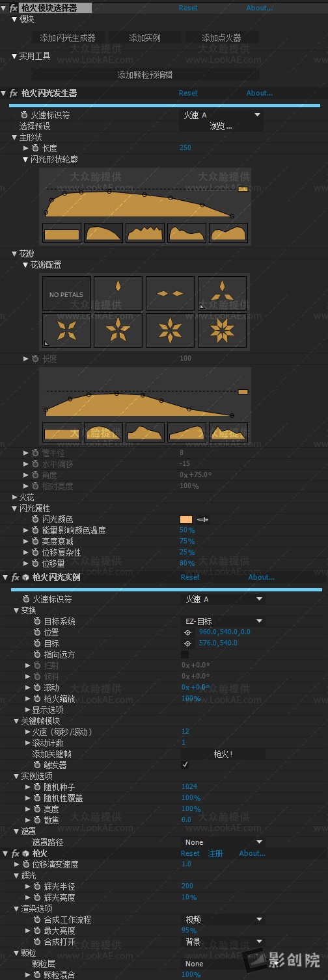Screen dimensions: 328x980
Task: Toggle fx switch for 枪火 effect
Action: click(15, 853)
